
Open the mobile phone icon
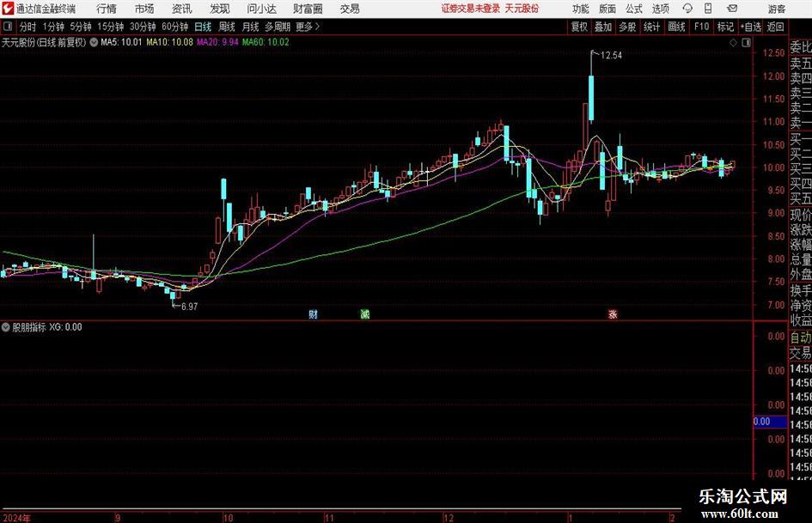[x=708, y=9]
